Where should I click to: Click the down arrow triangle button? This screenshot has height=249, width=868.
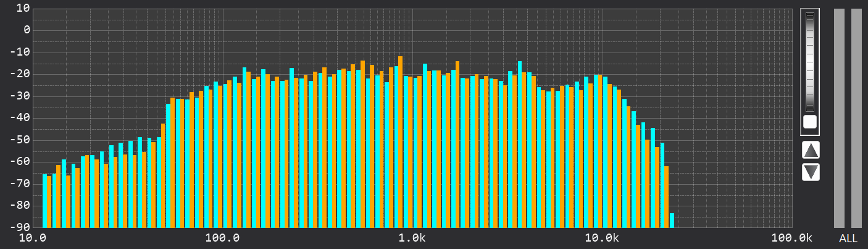(811, 172)
